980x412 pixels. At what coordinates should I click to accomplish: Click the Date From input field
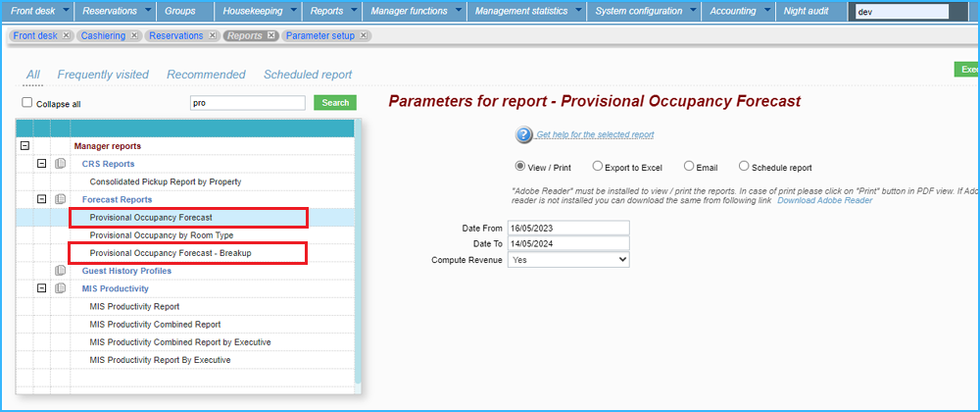click(x=568, y=228)
